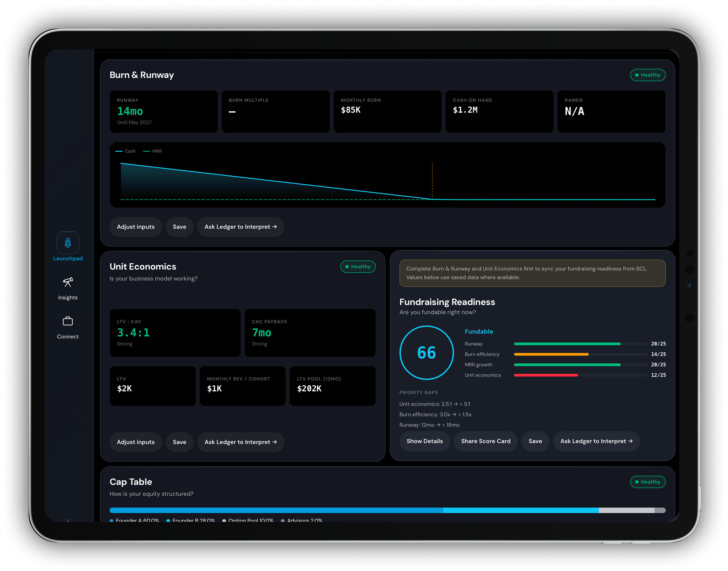Toggle the MRR series in the chart legend
The width and height of the screenshot is (728, 571).
point(152,151)
